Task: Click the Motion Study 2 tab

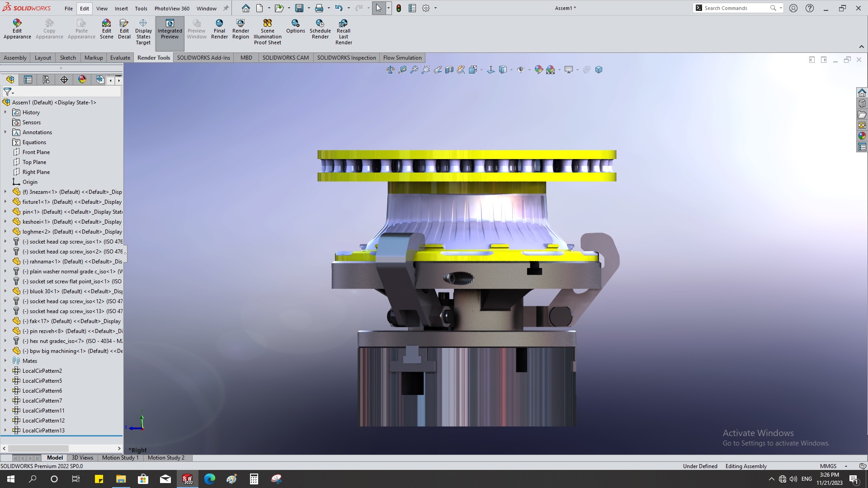Action: pyautogui.click(x=166, y=458)
